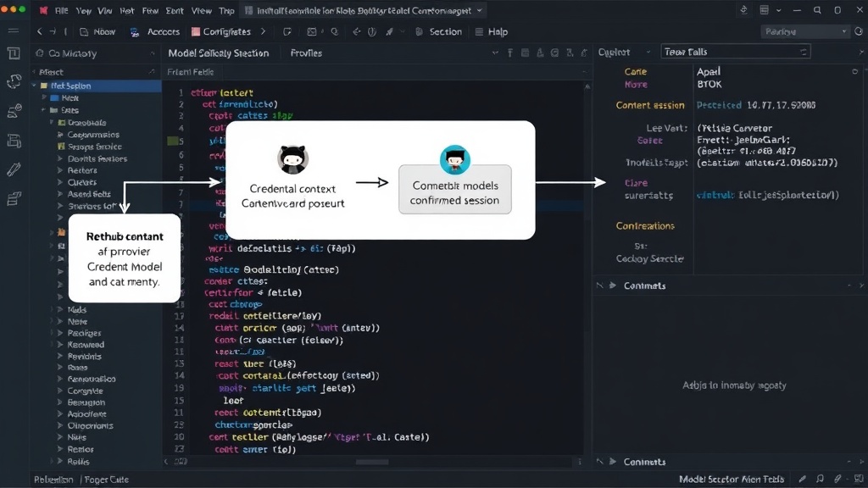Click the rocket icon in toolbar
The height and width of the screenshot is (488, 868).
pyautogui.click(x=390, y=31)
